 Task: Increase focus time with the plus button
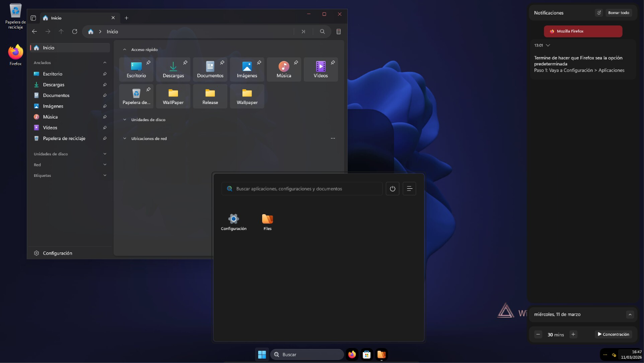coord(573,334)
